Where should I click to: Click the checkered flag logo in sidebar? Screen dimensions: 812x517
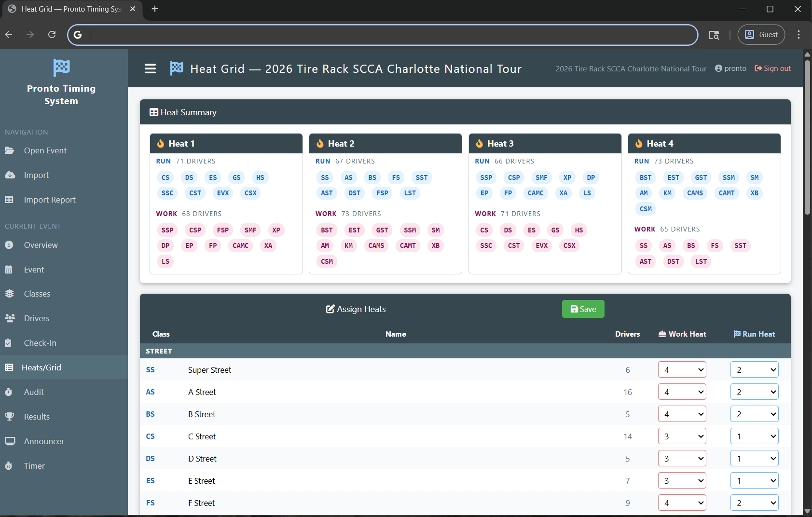click(x=61, y=68)
